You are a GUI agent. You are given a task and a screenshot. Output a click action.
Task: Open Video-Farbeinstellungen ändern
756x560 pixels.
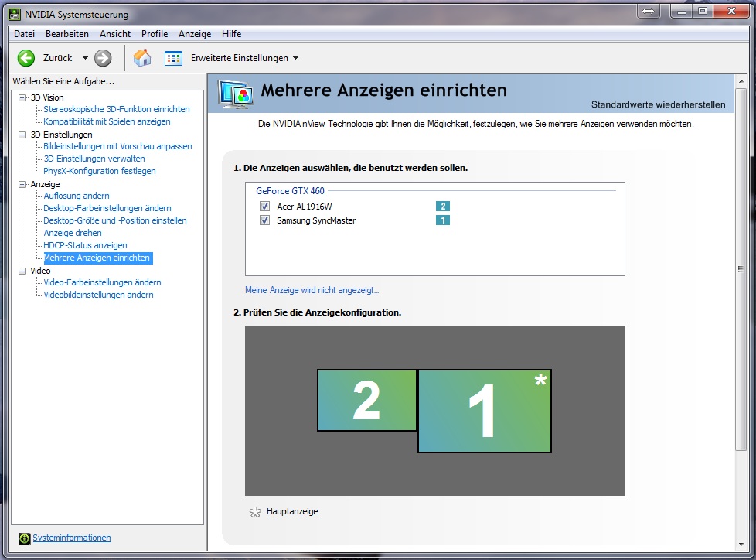tap(102, 282)
